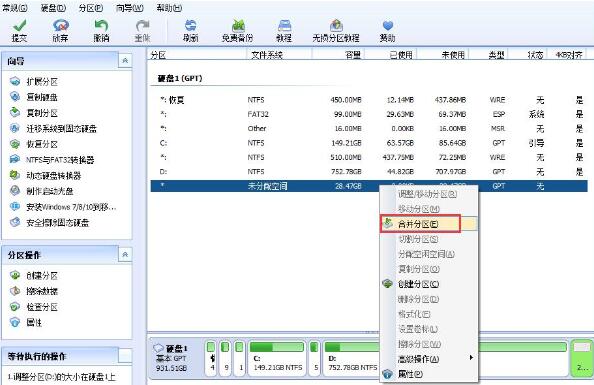Click the C: 149.21GB NTFS block in disk map
594x385 pixels.
point(277,358)
